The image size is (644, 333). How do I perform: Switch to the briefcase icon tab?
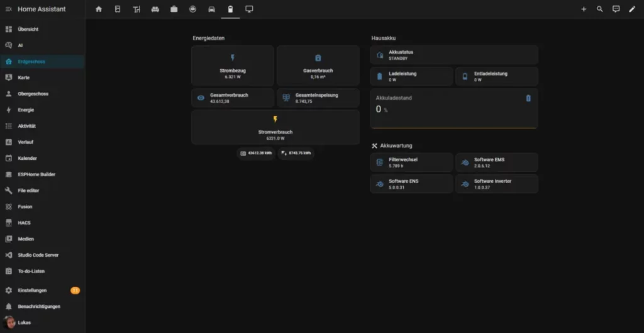click(x=174, y=9)
